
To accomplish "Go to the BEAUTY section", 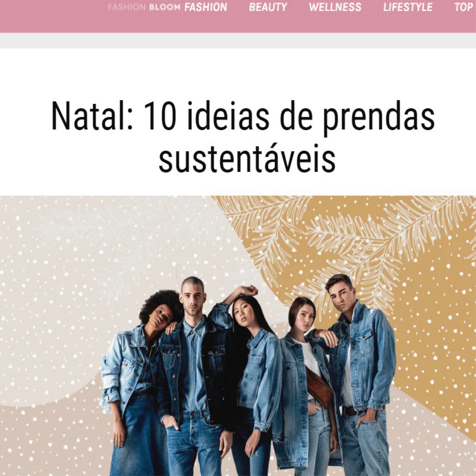I will click(x=268, y=7).
